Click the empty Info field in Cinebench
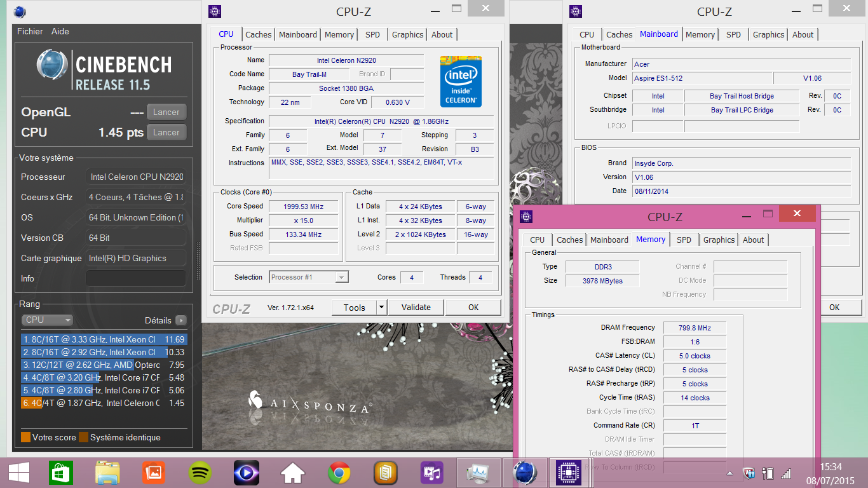The height and width of the screenshot is (488, 868). 136,278
